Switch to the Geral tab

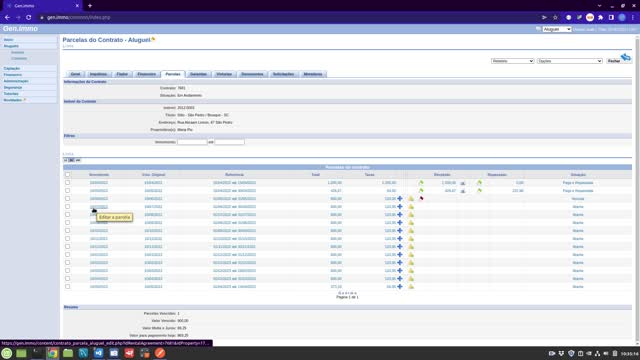76,74
